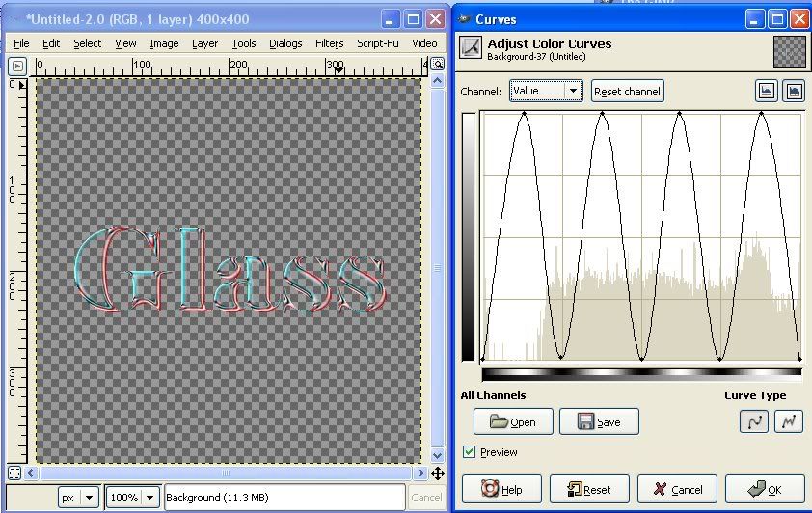The width and height of the screenshot is (812, 513).
Task: Select the linear histogram icon
Action: coord(767,92)
